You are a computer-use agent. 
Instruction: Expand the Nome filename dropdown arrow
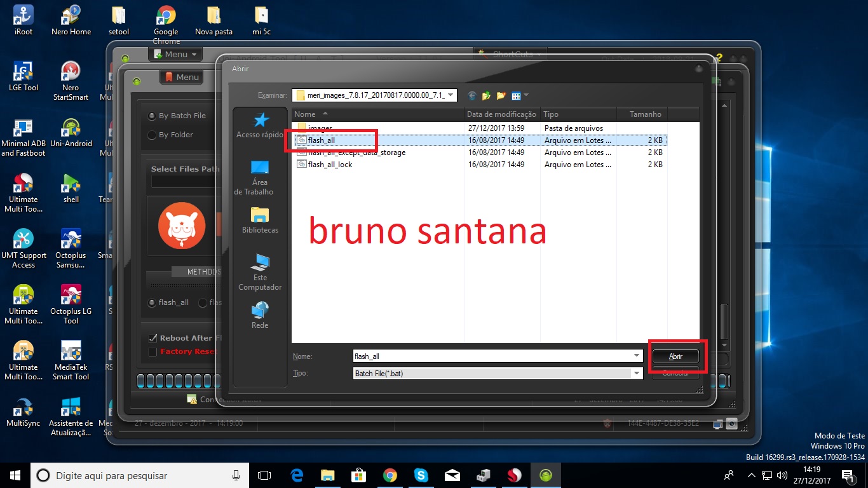click(637, 356)
